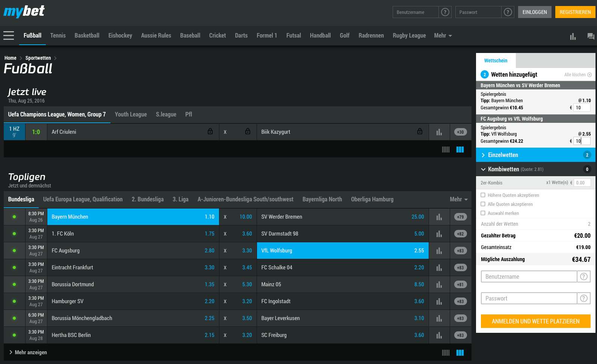Viewport: 597px width, 364px height.
Task: Select the Tennis sport menu item
Action: pyautogui.click(x=58, y=36)
